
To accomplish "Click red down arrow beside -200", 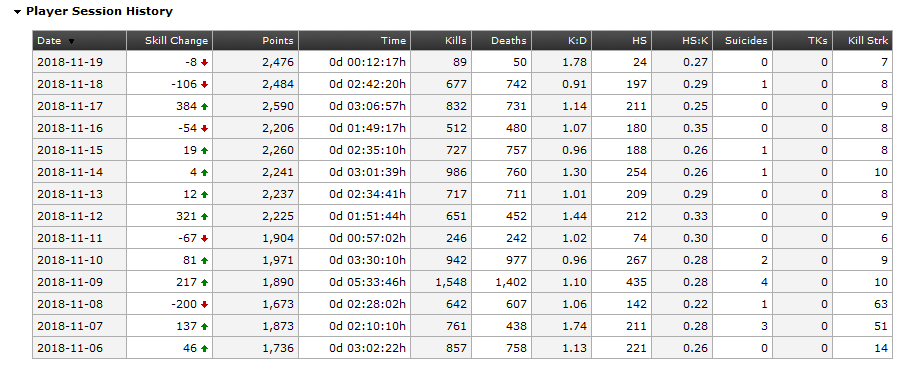I will [204, 304].
